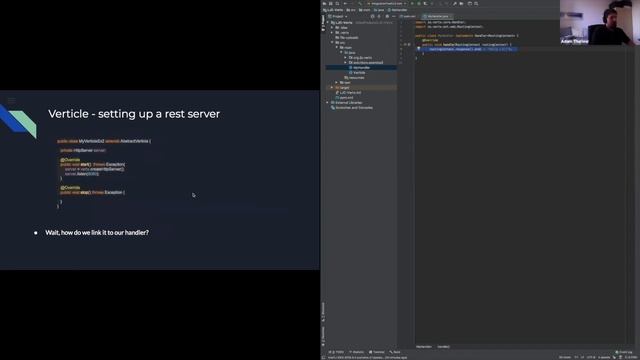Click LJC-Vertx in the navigation breadcrumb
This screenshot has width=640, height=360.
coord(333,10)
